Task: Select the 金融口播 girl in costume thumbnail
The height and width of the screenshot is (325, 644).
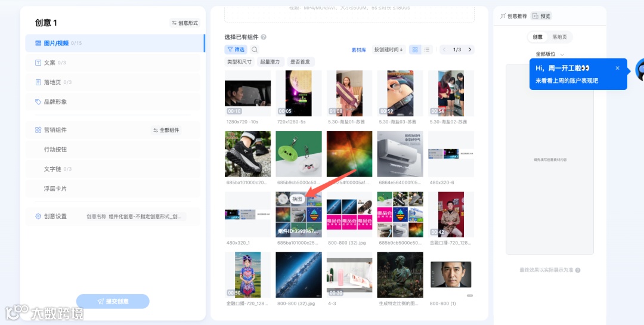Action: tap(247, 275)
